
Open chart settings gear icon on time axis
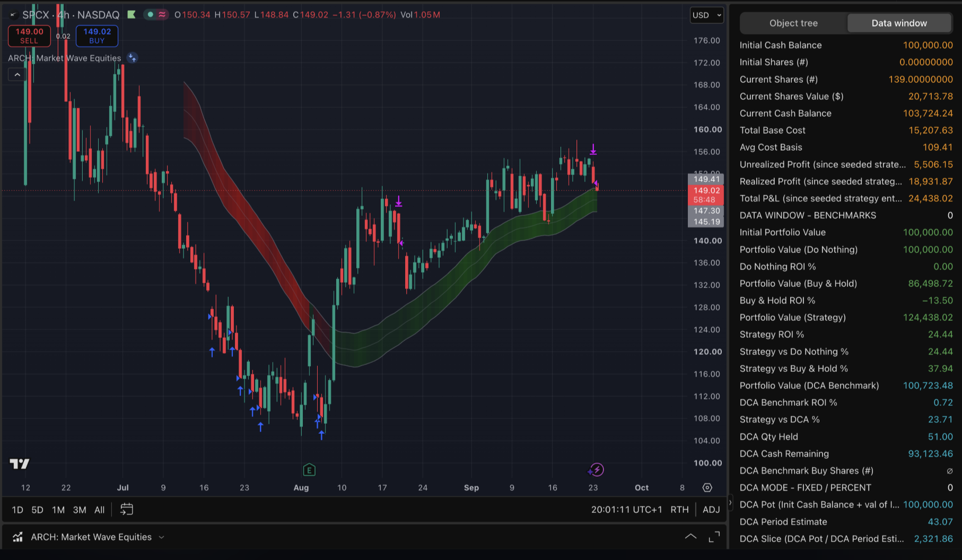[x=707, y=488]
